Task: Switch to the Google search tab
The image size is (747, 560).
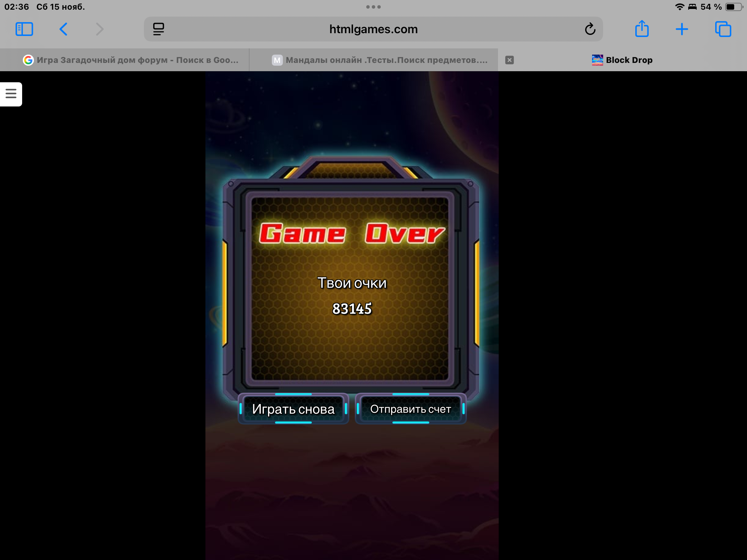Action: coord(131,60)
